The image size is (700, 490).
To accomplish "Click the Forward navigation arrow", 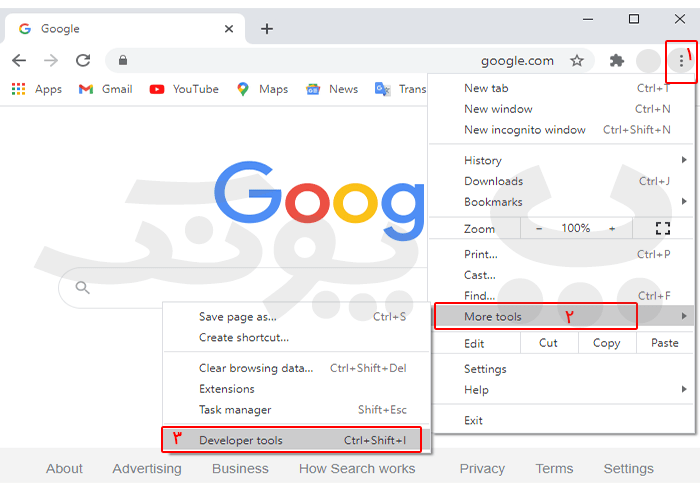I will [x=51, y=60].
